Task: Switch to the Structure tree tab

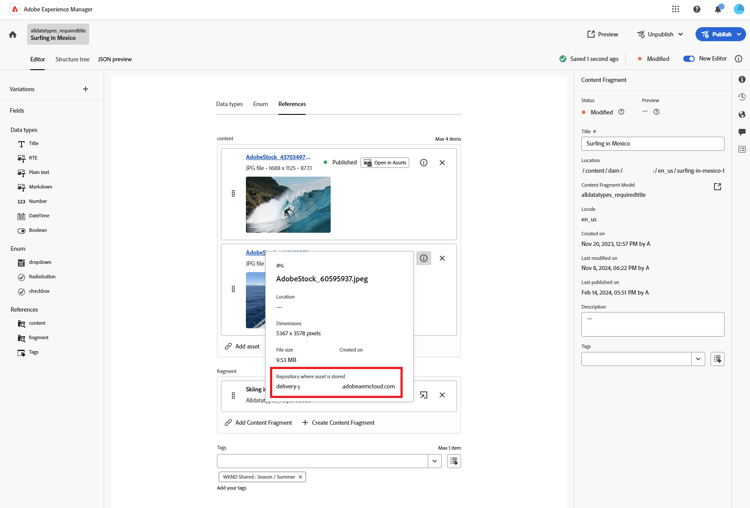Action: (x=72, y=59)
